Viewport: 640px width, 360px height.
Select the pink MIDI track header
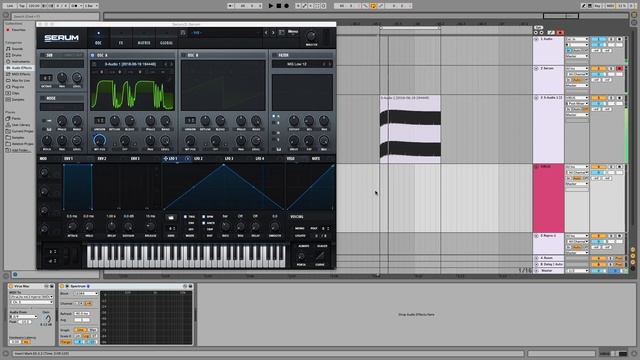549,198
